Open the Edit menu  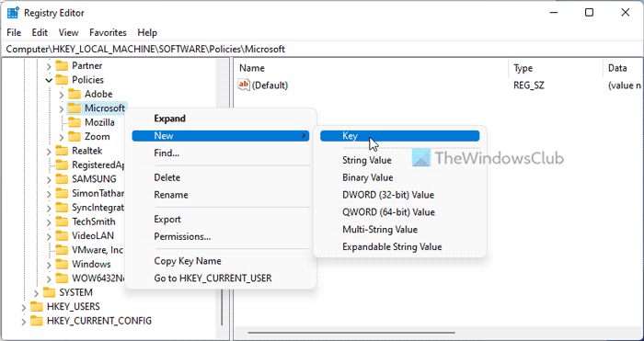(x=40, y=32)
